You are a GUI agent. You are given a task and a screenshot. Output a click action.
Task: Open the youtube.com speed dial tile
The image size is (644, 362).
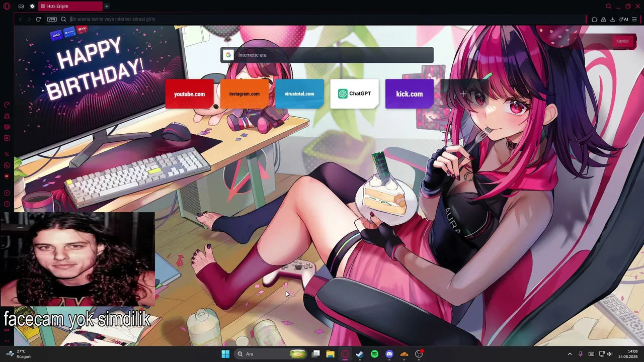pos(189,94)
